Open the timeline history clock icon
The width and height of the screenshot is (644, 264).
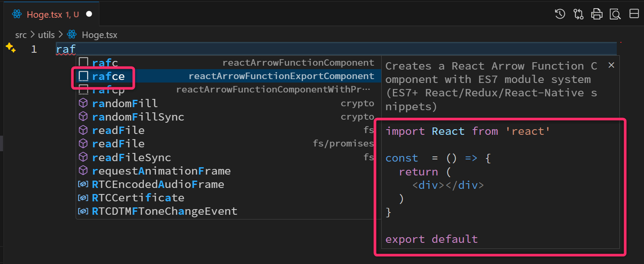560,14
